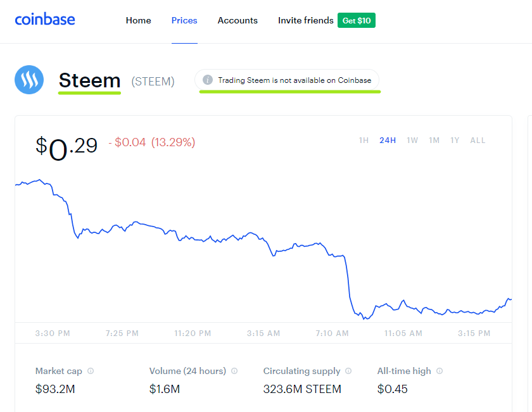
Task: Switch chart to 1H range
Action: [x=364, y=140]
